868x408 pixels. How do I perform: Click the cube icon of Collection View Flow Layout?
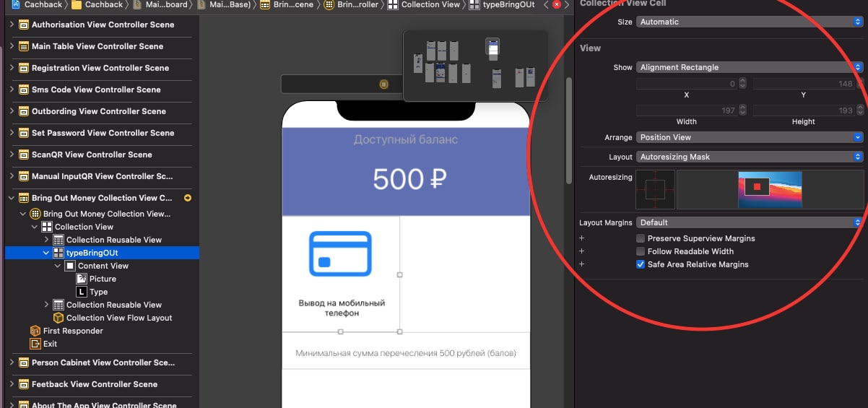(x=58, y=318)
